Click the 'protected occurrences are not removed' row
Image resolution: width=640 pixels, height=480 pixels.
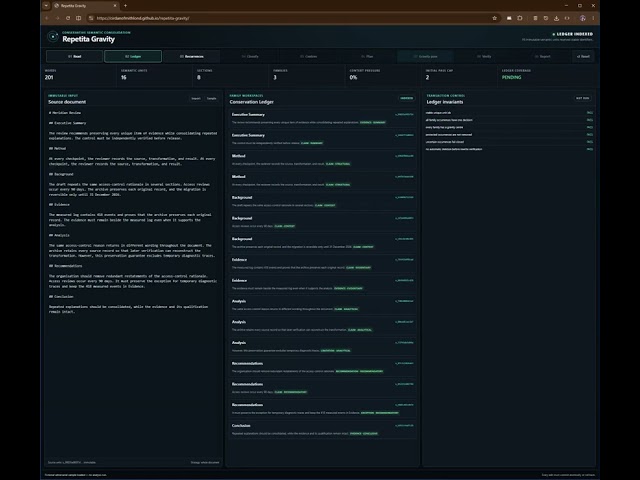[x=509, y=135]
